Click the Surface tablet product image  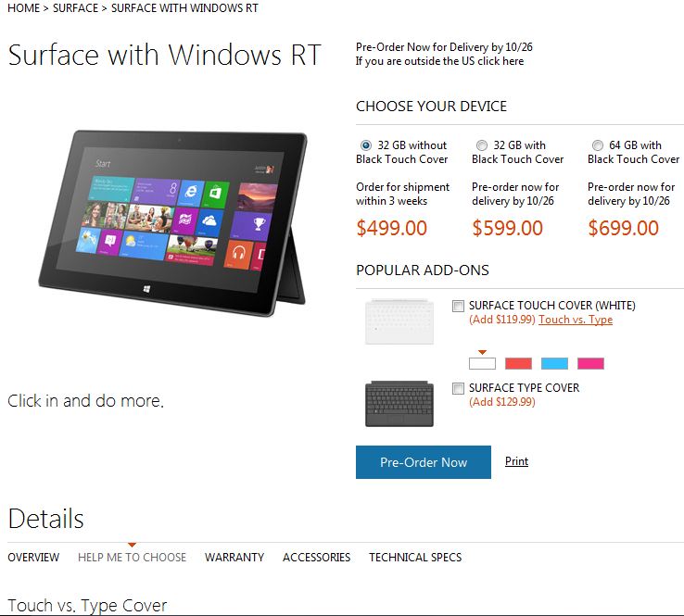click(172, 222)
